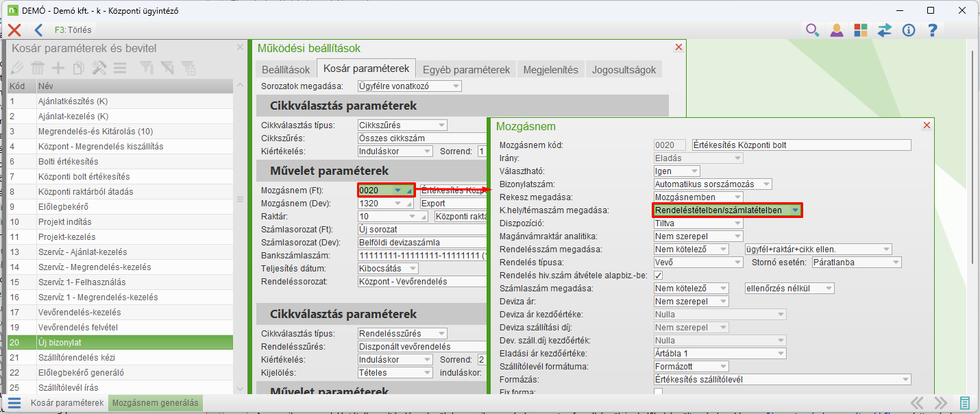
Task: Switch to the Jogosultságok tab
Action: (x=624, y=69)
